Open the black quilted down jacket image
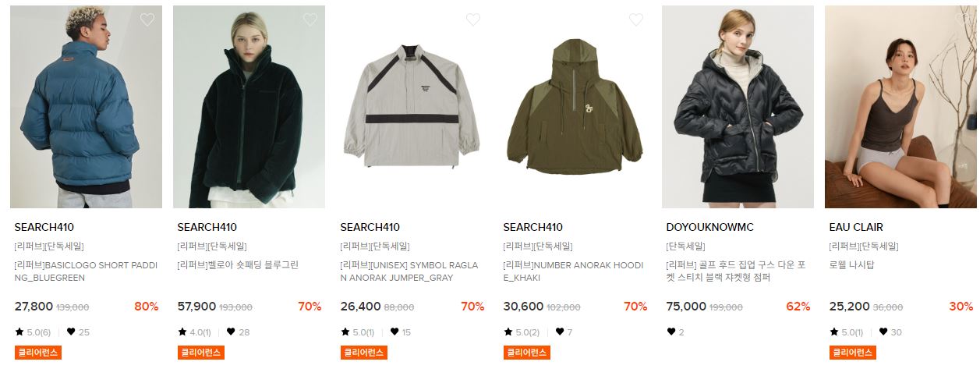The image size is (980, 383). pos(738,107)
